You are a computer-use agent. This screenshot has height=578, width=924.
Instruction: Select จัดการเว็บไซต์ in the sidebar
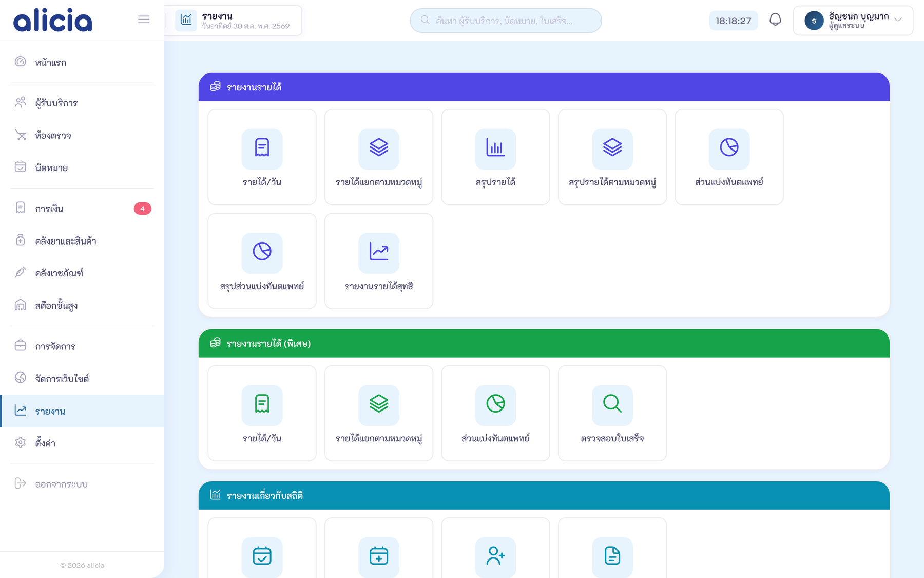pos(82,378)
